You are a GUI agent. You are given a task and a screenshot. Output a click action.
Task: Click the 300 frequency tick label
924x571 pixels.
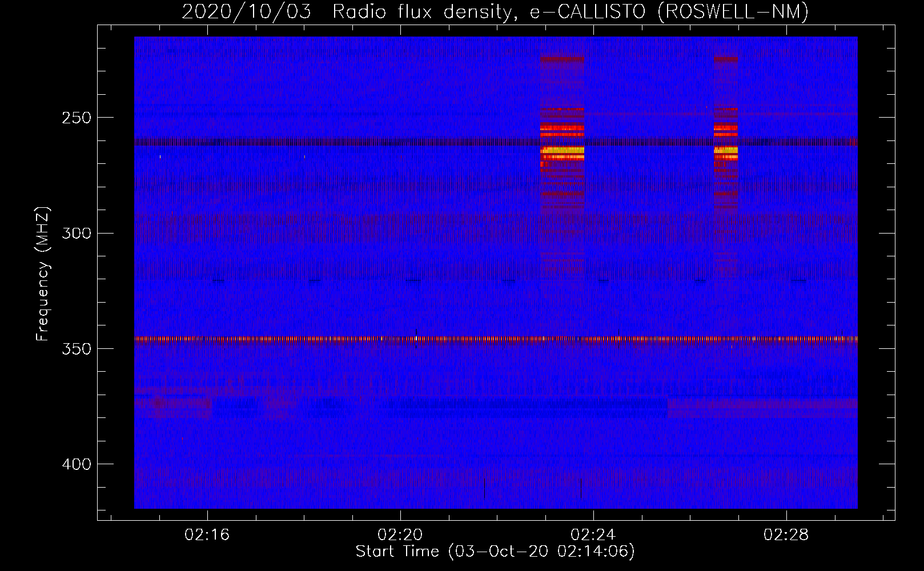coord(77,233)
